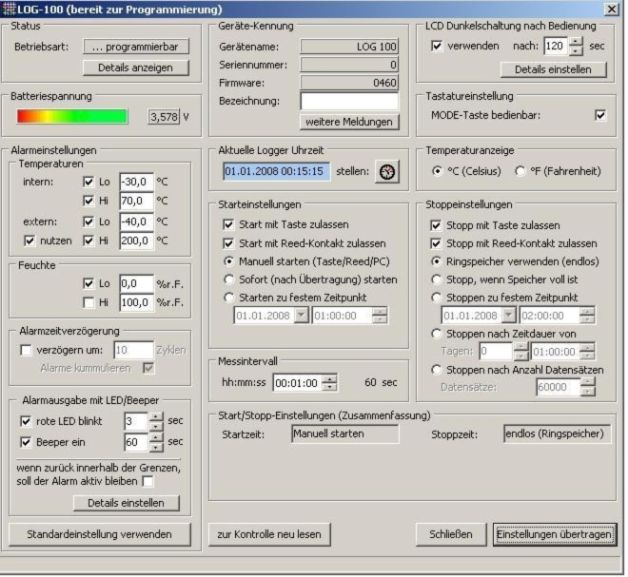This screenshot has width=628, height=577.
Task: Toggle 'Start mit Reed-Kontakt zulassen' checkbox
Action: click(x=228, y=243)
